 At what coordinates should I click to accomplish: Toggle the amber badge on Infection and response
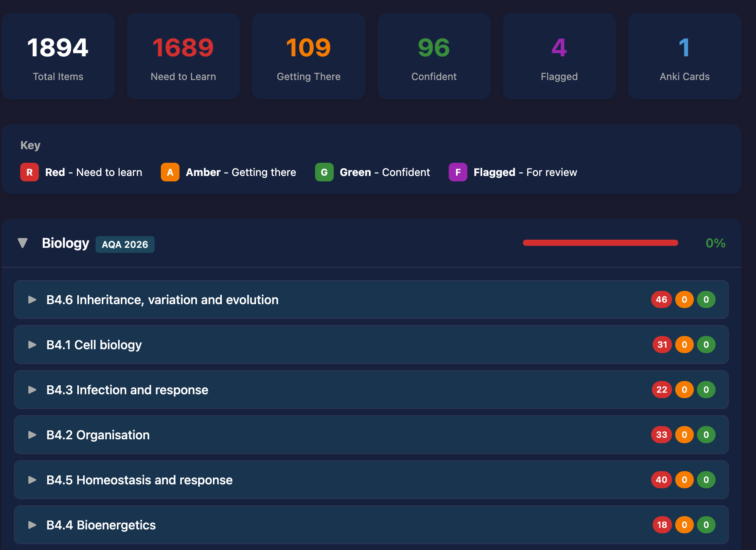click(x=685, y=390)
